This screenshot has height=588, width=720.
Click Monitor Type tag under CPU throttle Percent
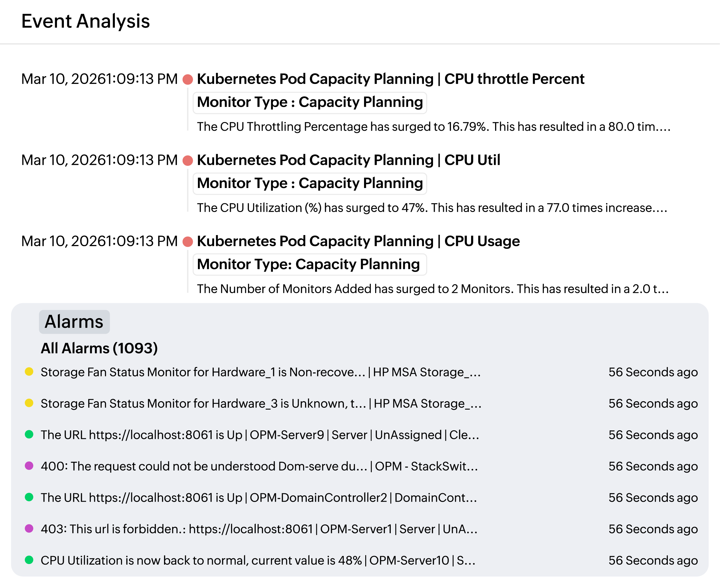[309, 102]
